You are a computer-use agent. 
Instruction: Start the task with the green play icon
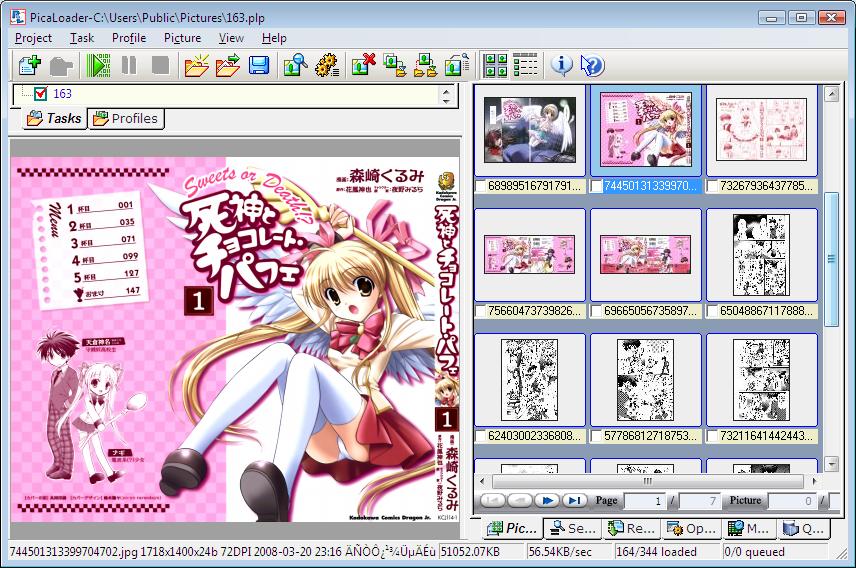coord(99,66)
